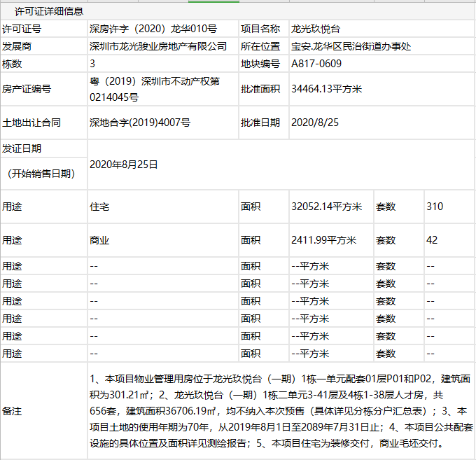Click location 宝安.龙华区民治街道办事处
Viewport: 476px width, 460px height.
tap(351, 46)
